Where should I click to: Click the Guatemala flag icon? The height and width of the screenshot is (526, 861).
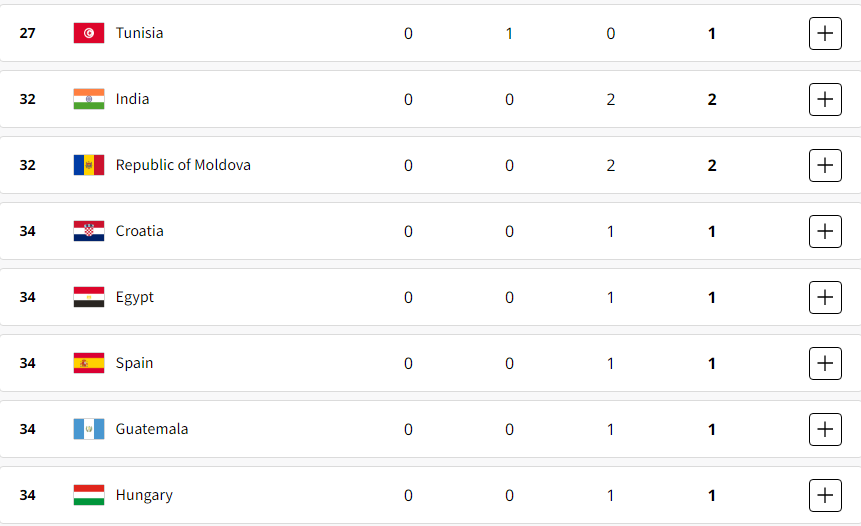89,429
